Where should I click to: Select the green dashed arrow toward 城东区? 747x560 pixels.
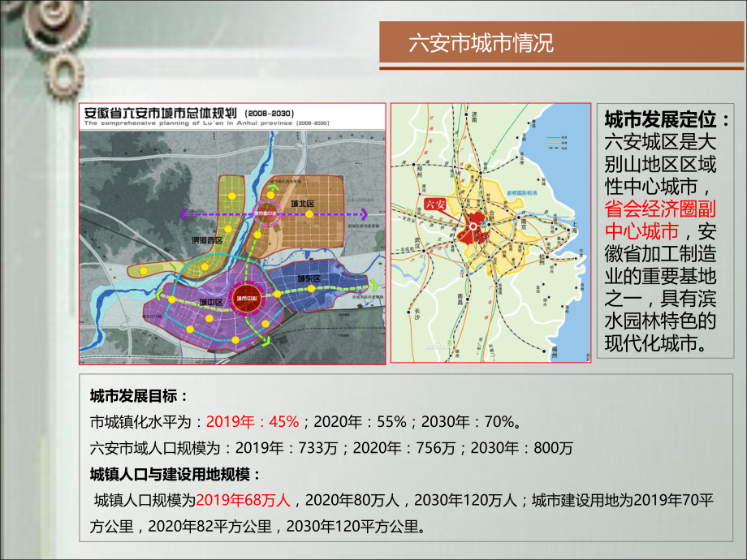click(x=373, y=284)
